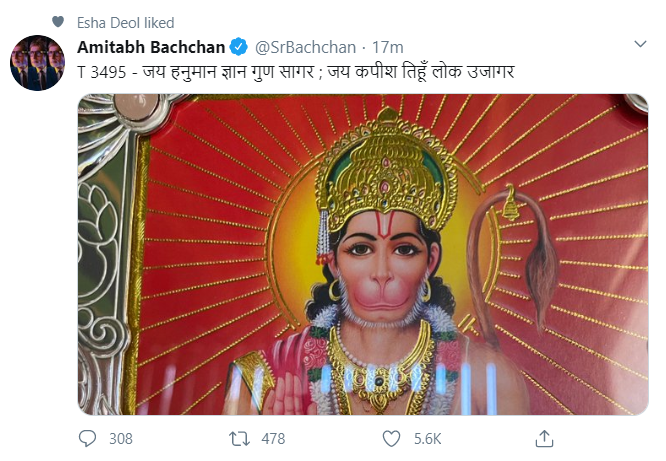Screen dimensions: 666x461
Task: Click the Amitabh Bachchan display name
Action: [152, 46]
